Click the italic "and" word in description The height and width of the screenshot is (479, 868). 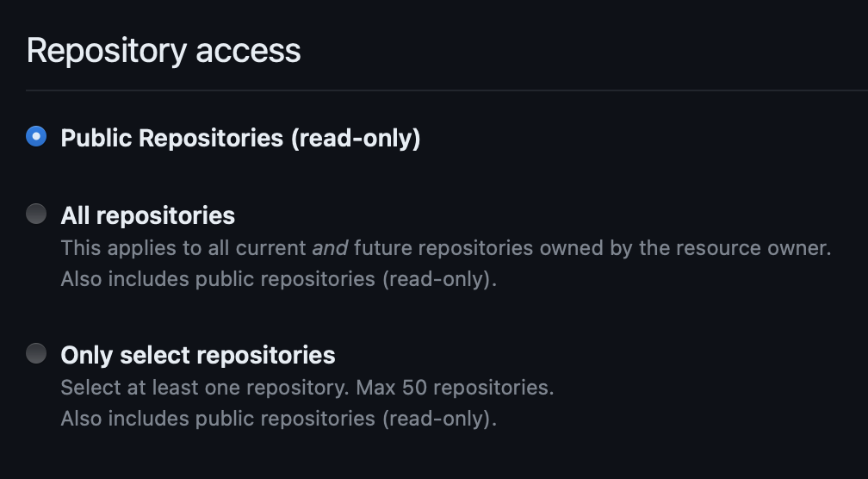coord(330,248)
